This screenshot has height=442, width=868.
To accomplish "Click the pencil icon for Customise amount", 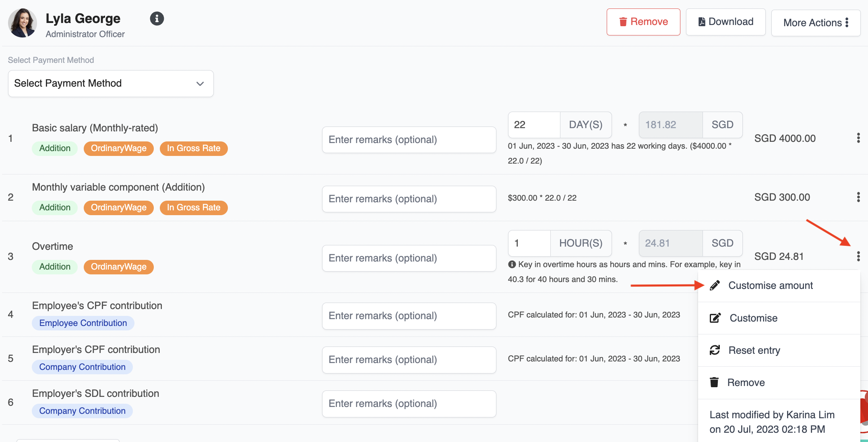I will click(715, 286).
